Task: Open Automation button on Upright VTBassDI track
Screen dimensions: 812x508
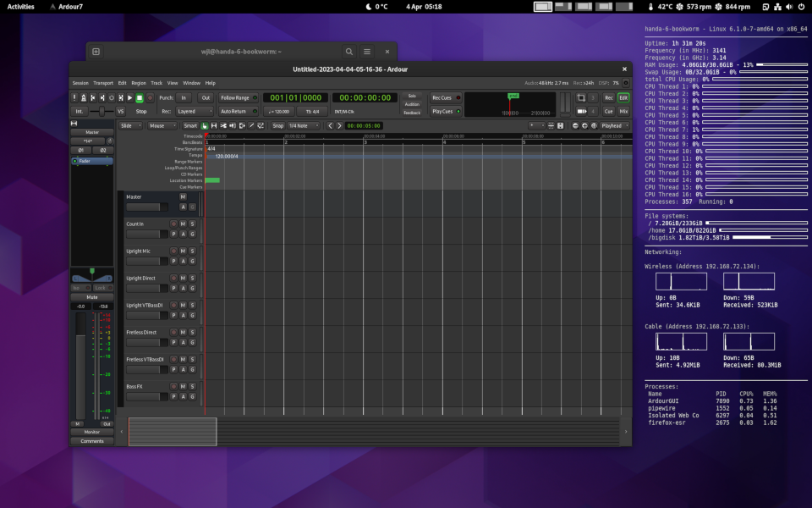Action: point(183,315)
